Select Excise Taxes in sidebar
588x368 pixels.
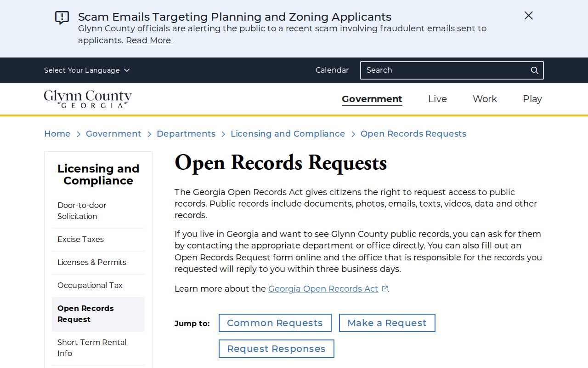click(x=98, y=240)
